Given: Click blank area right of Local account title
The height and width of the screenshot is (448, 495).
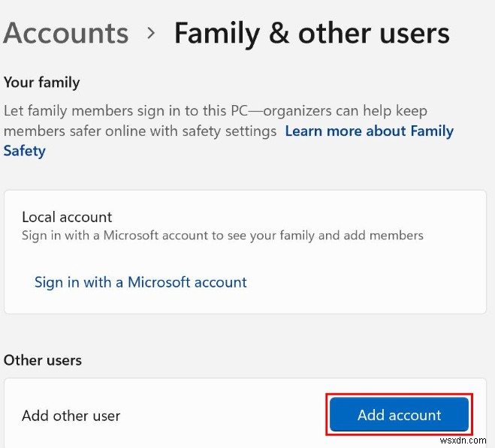Looking at the screenshot, I should [x=300, y=217].
